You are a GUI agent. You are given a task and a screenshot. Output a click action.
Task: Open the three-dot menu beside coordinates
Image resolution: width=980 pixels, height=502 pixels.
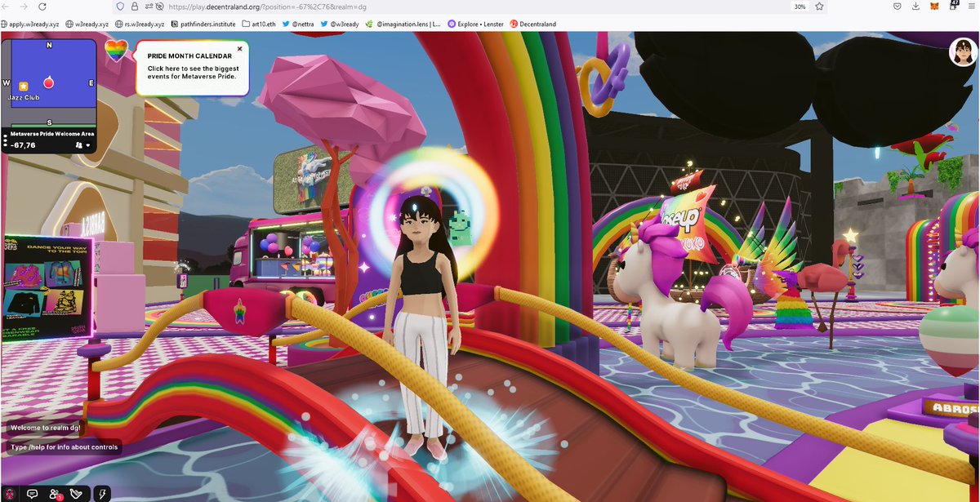6,140
